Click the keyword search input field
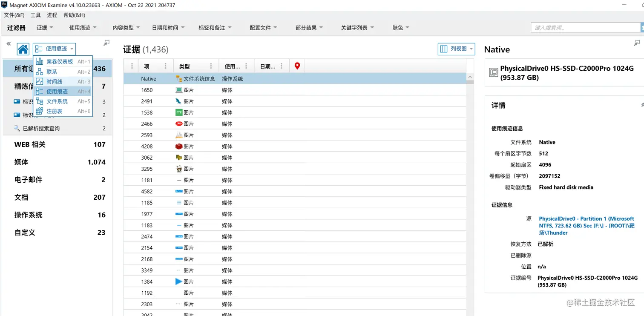 (x=586, y=28)
